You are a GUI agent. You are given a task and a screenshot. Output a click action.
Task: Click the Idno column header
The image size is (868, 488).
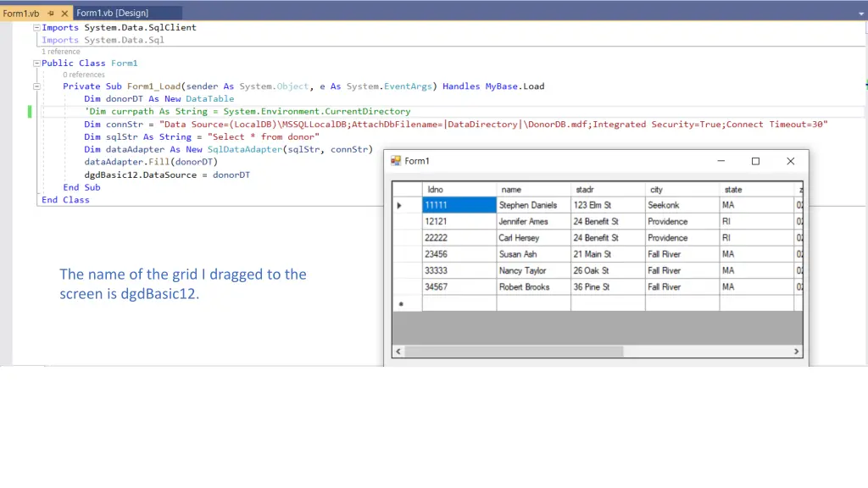click(x=459, y=189)
